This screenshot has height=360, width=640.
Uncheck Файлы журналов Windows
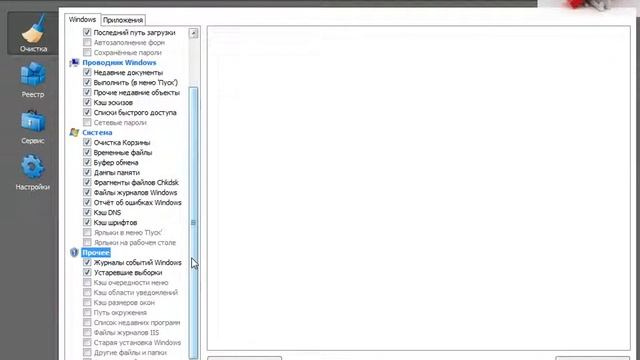coord(87,192)
